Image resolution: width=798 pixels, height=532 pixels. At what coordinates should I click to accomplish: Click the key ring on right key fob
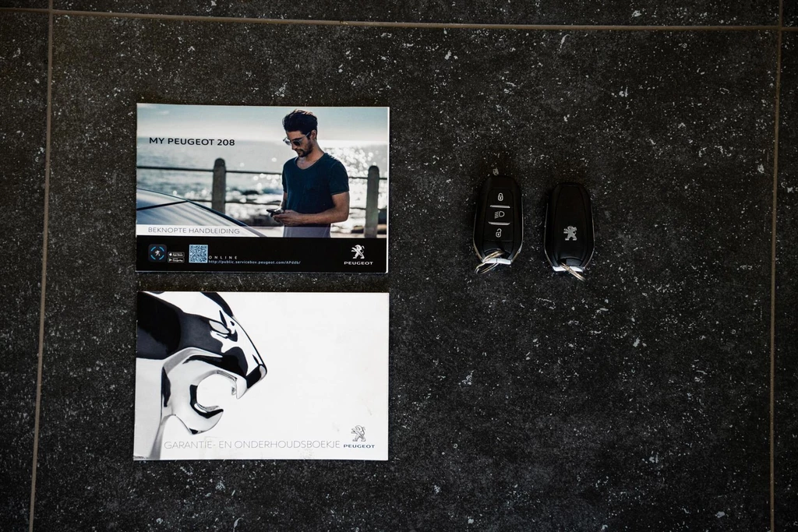(x=572, y=272)
